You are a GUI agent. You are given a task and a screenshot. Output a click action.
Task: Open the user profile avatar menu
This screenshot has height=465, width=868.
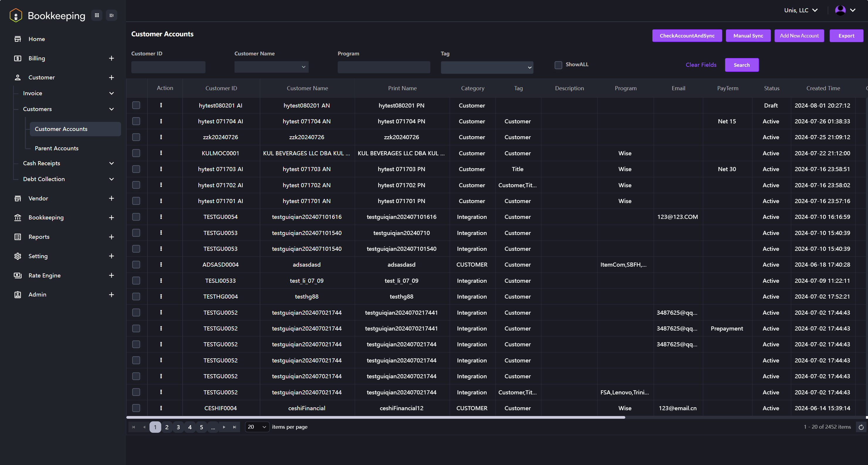tap(840, 10)
